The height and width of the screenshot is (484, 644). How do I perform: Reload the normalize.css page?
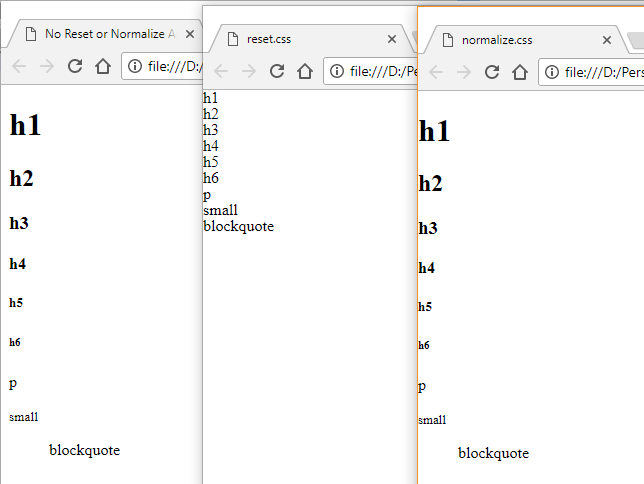pos(492,72)
